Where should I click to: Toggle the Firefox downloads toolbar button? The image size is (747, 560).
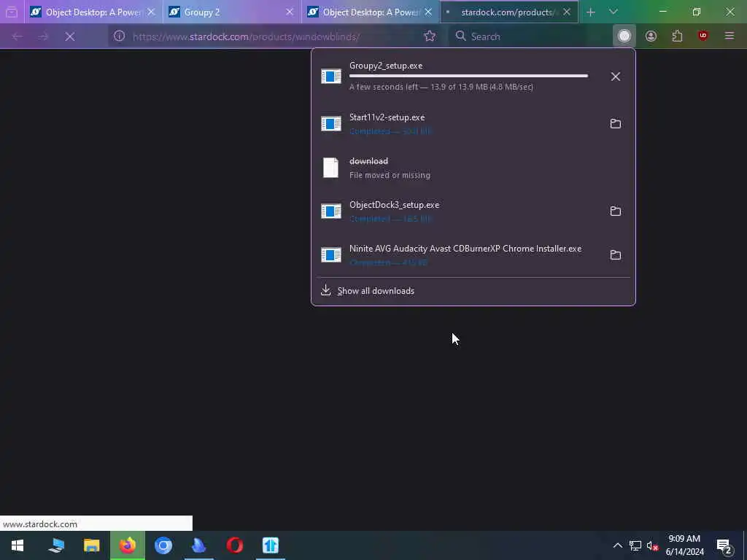click(624, 36)
